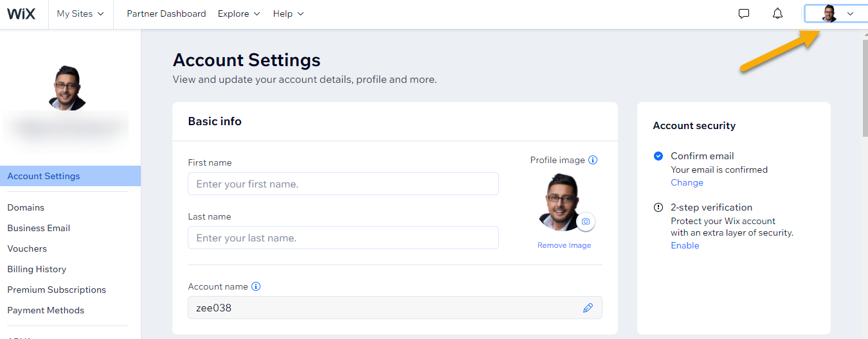Click the Confirm email checkmark

pyautogui.click(x=658, y=156)
